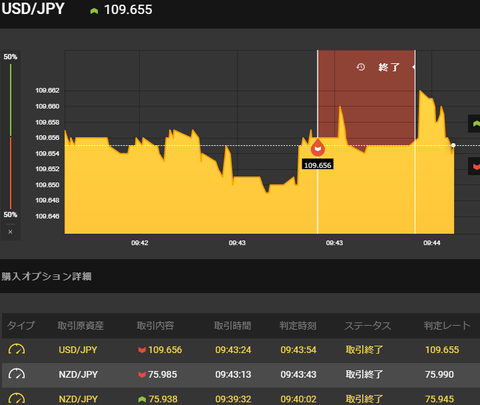Click the NZD/JPY asset in the 75.938 row
This screenshot has height=405, width=480.
78,399
